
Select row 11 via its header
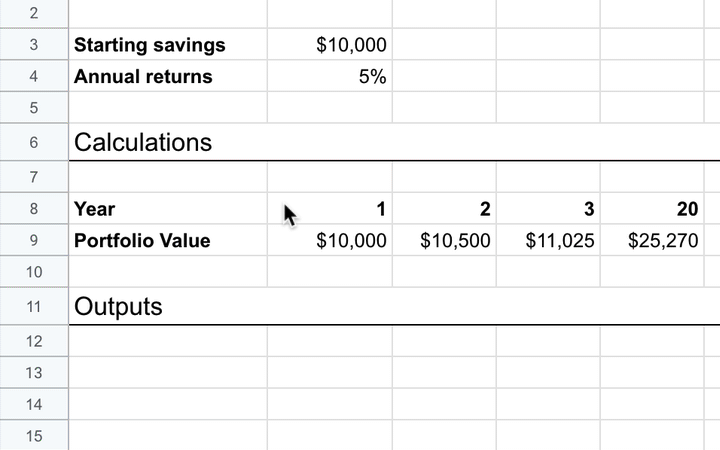tap(34, 306)
